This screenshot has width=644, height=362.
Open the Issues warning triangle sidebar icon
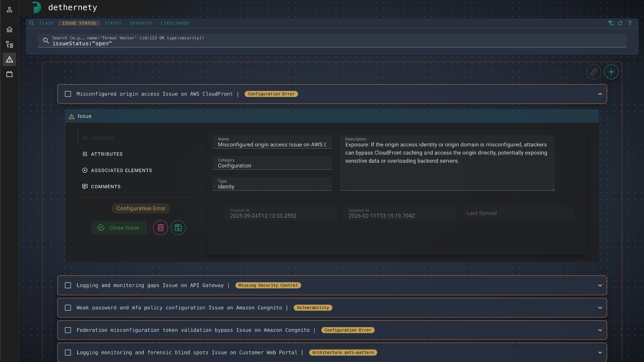pos(9,59)
